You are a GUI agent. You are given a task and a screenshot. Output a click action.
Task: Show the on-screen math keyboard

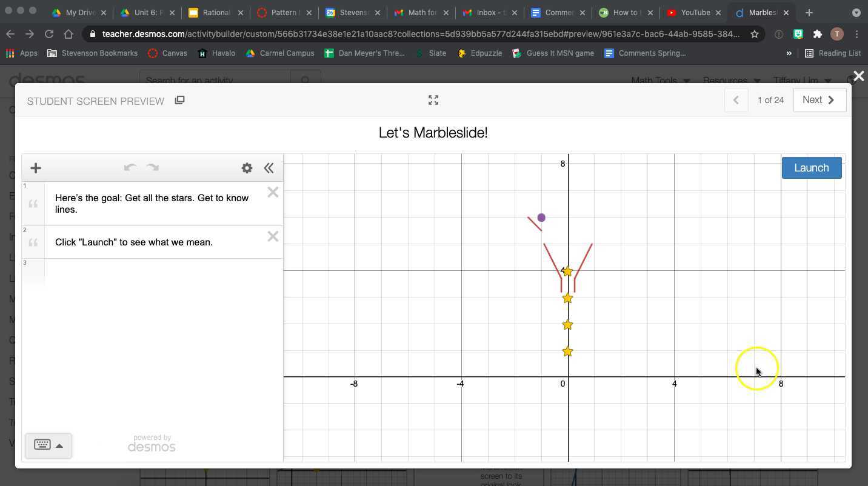point(41,445)
